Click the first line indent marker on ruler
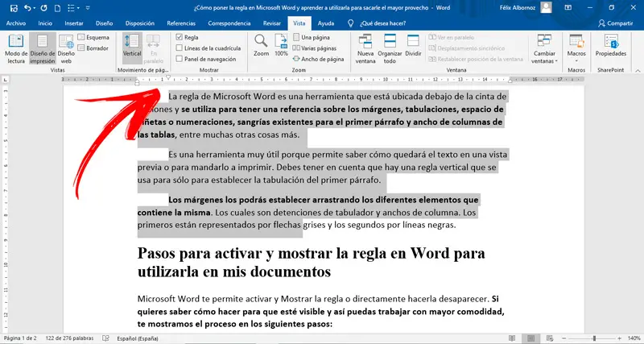The height and width of the screenshot is (344, 644). [168, 77]
